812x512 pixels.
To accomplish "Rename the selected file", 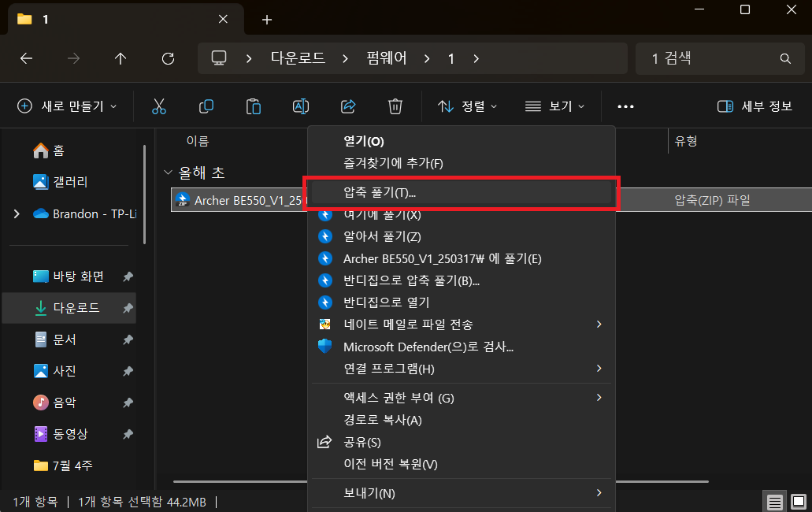I will pos(301,106).
